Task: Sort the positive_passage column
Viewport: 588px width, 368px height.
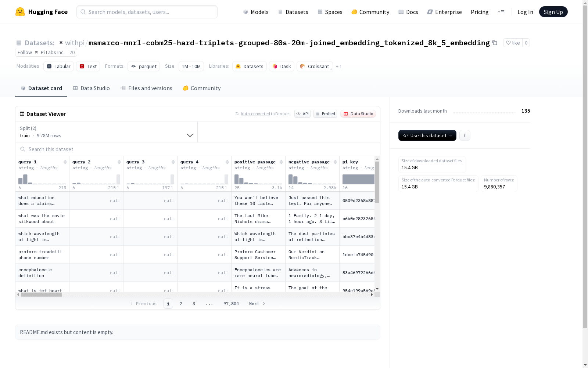Action: click(x=281, y=162)
